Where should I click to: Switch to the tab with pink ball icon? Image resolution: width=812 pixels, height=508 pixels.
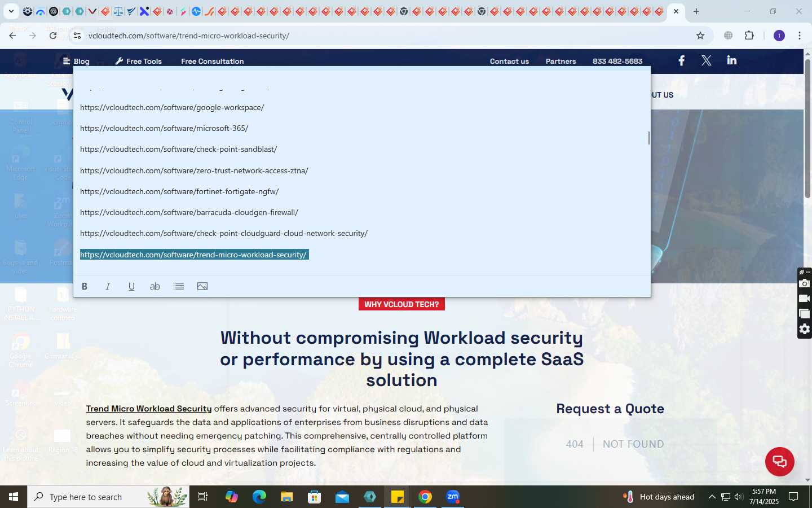pos(170,11)
